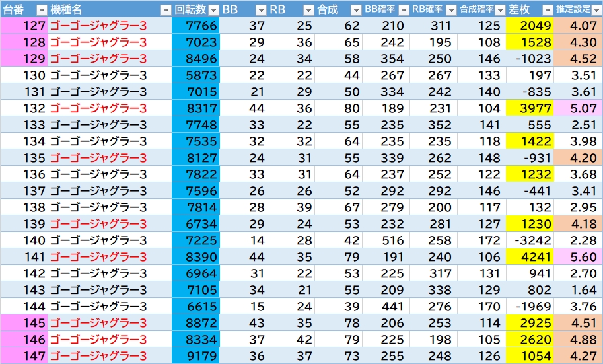Select RB probability cell 352
The height and width of the screenshot is (364, 603).
click(434, 125)
